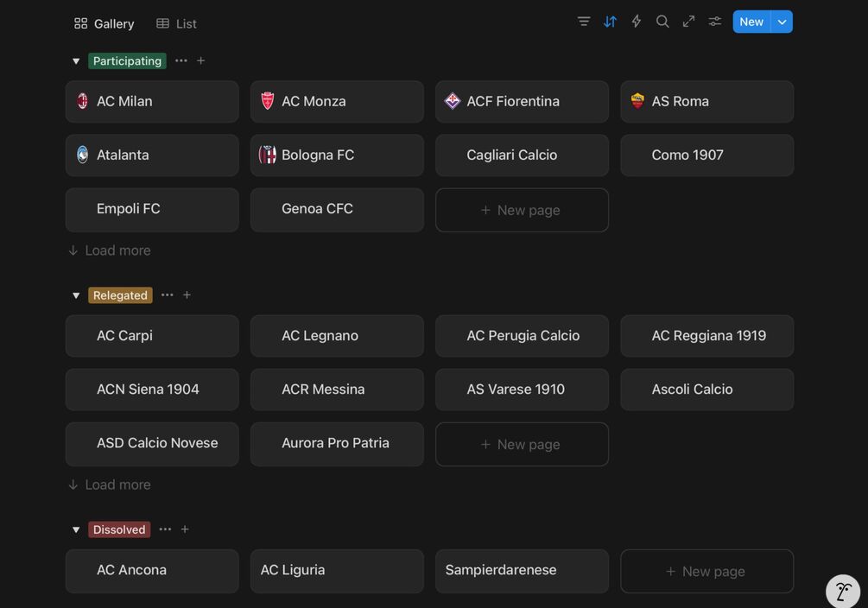Open view settings sliders icon
The image size is (868, 608).
pos(714,22)
